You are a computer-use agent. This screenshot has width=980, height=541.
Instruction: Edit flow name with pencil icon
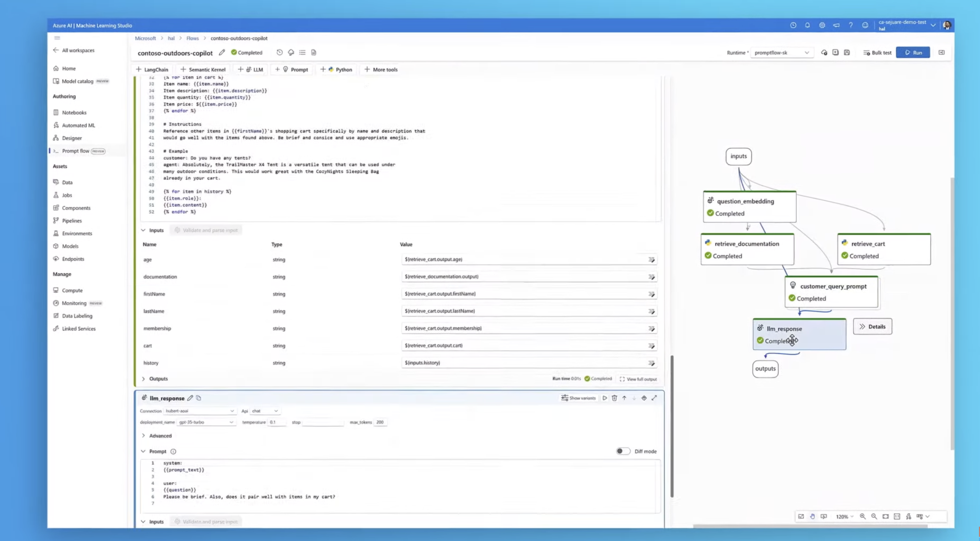[222, 52]
